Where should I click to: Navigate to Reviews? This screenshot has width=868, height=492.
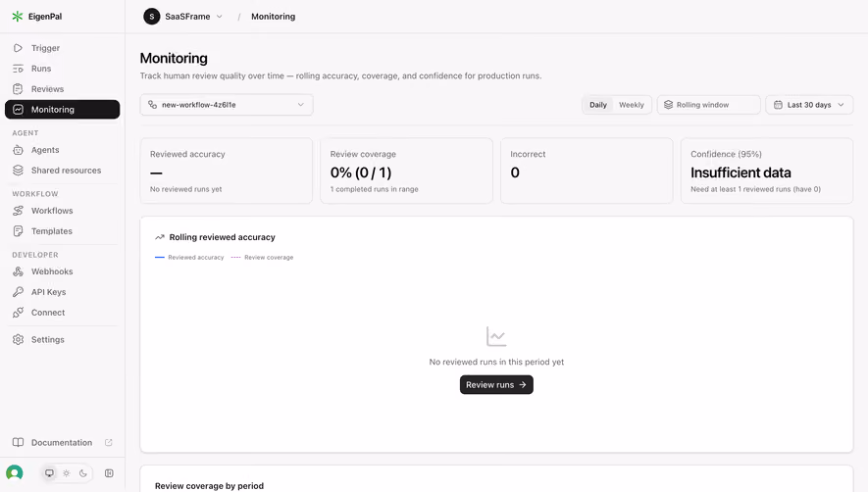tap(62, 89)
